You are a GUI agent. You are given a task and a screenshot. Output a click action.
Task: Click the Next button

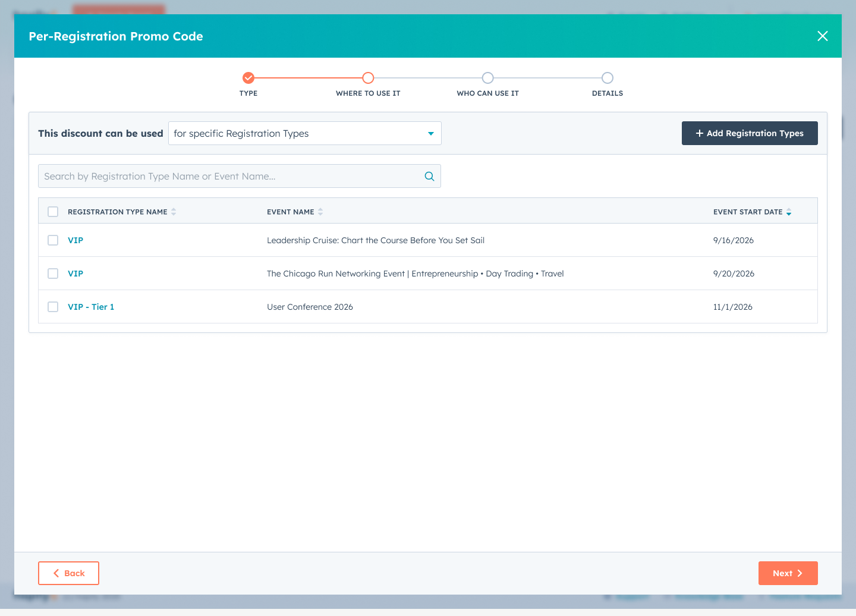[788, 573]
